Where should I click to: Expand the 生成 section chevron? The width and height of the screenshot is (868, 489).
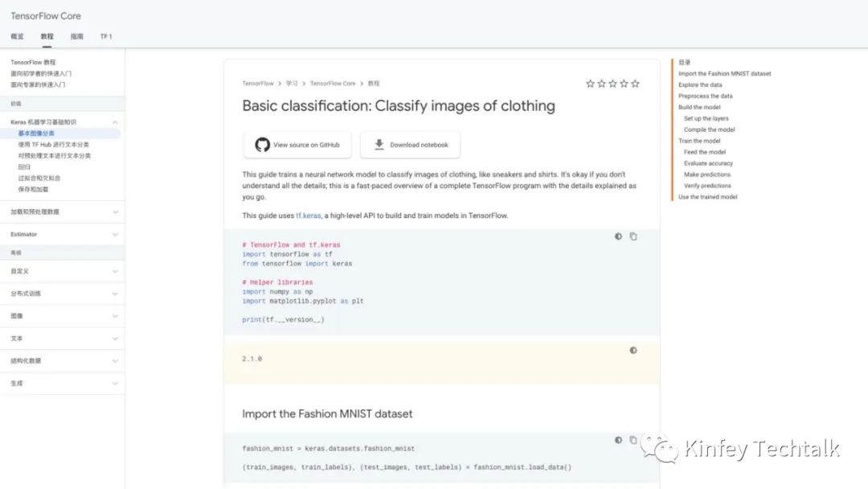(x=115, y=383)
